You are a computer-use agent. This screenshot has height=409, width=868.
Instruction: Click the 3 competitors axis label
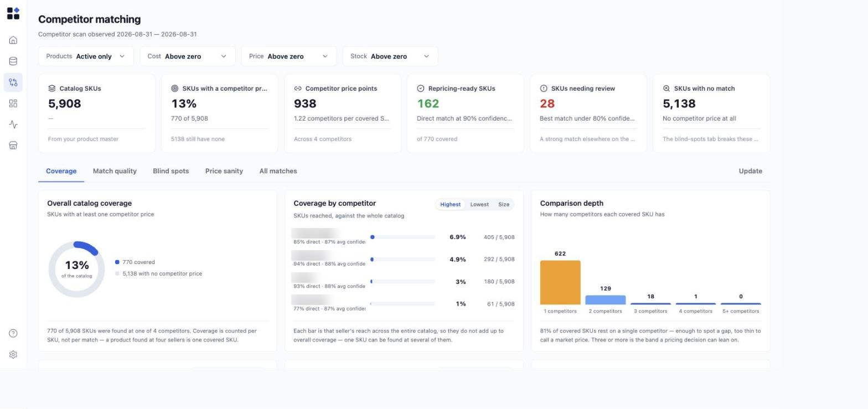(650, 311)
